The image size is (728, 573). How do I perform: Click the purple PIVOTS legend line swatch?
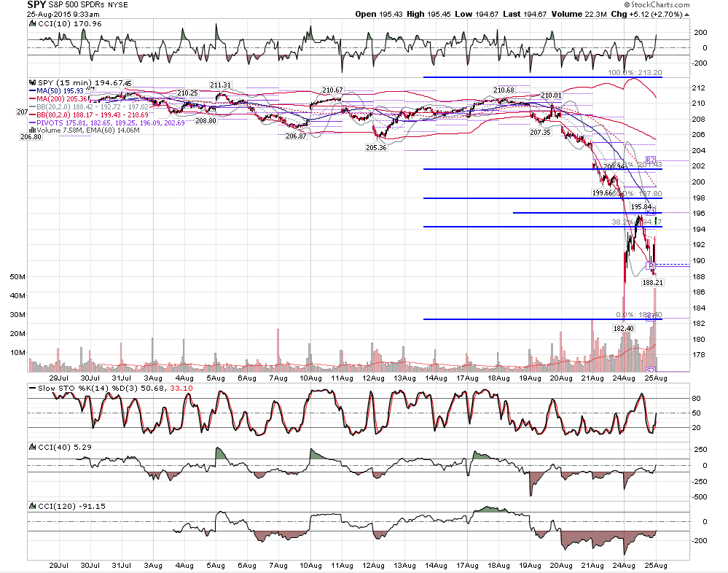[x=32, y=123]
